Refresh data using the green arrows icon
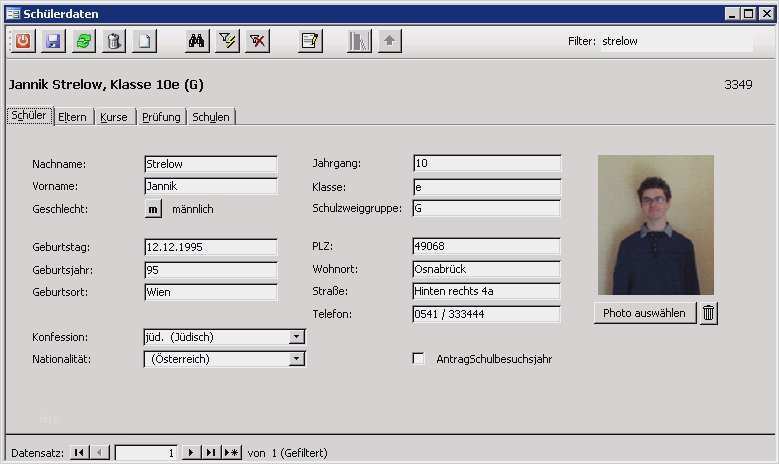Viewport: 779px width, 464px height. click(x=83, y=41)
